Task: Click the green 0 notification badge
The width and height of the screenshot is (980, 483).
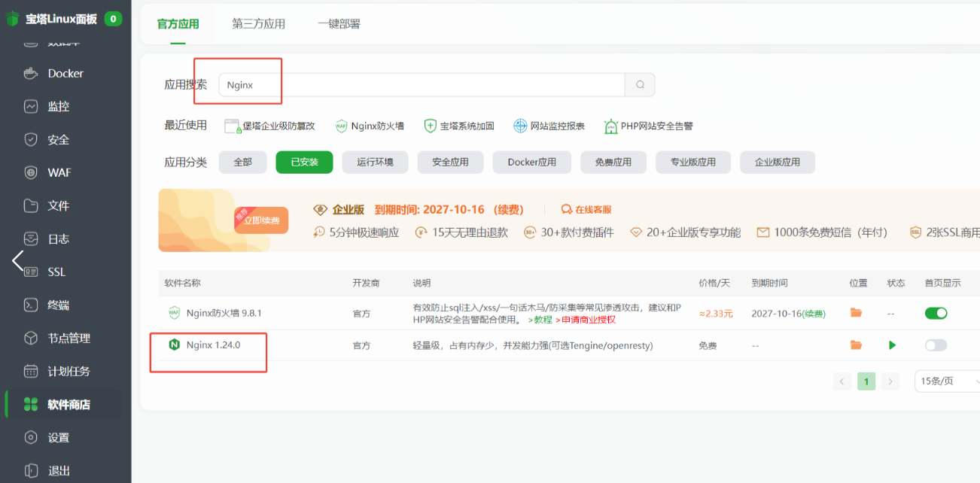Action: pos(113,19)
